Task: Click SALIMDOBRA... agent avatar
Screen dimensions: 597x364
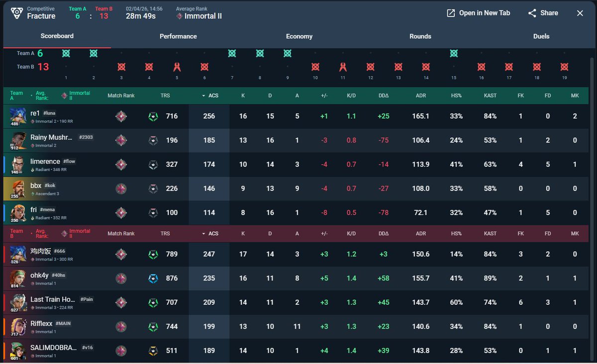Action: tap(18, 351)
